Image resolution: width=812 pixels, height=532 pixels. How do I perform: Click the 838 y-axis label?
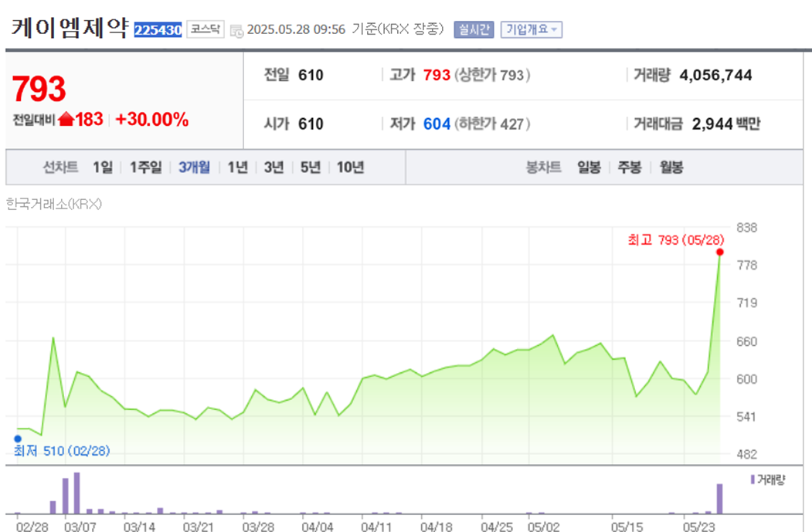(x=747, y=228)
